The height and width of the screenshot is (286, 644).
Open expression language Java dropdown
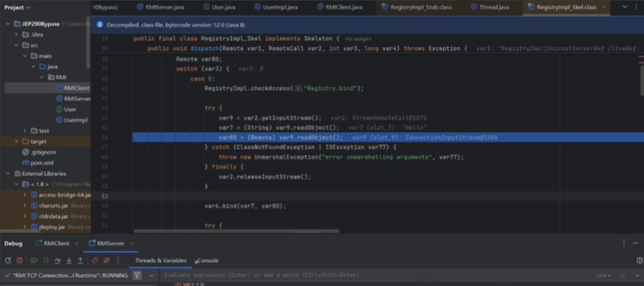(x=603, y=275)
